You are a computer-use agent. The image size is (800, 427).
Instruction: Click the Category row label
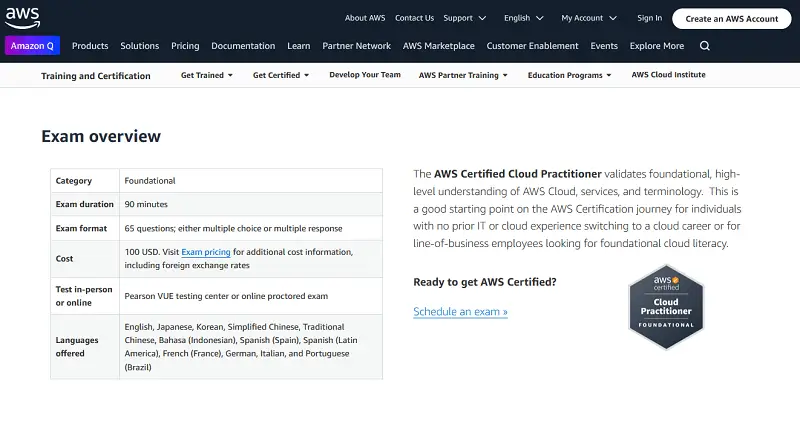click(73, 181)
